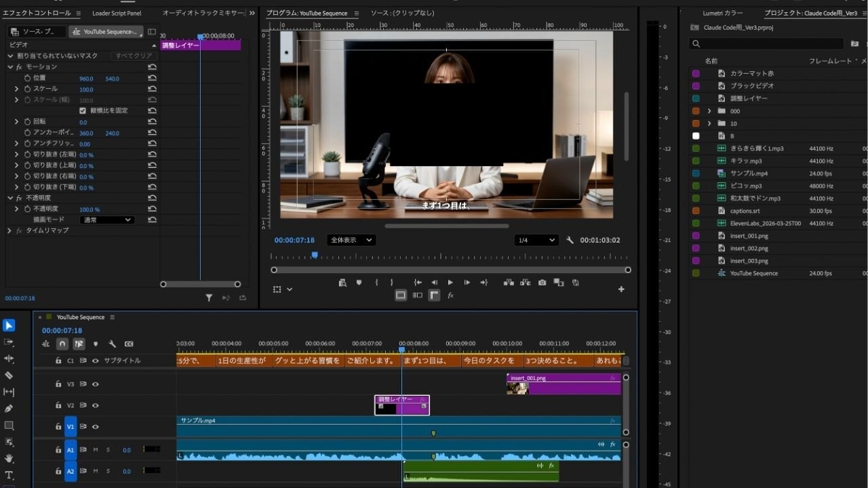Go to In point button
The height and width of the screenshot is (488, 868).
(x=418, y=283)
